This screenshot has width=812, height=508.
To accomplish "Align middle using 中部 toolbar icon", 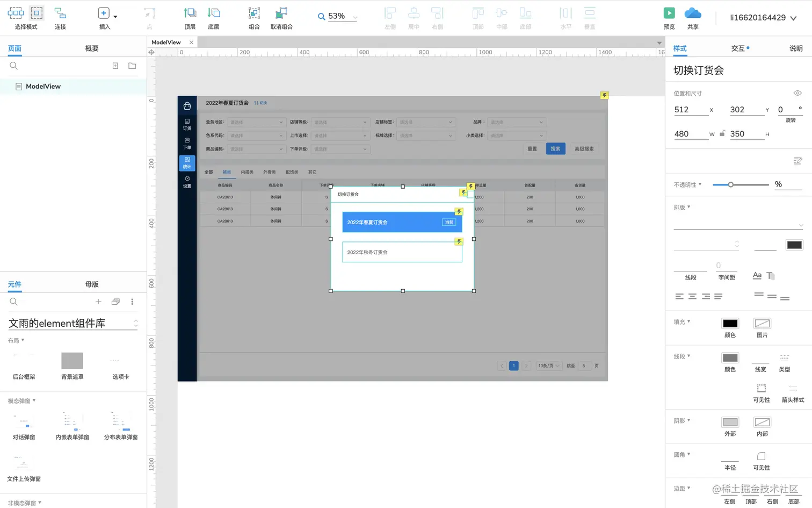I will [502, 13].
